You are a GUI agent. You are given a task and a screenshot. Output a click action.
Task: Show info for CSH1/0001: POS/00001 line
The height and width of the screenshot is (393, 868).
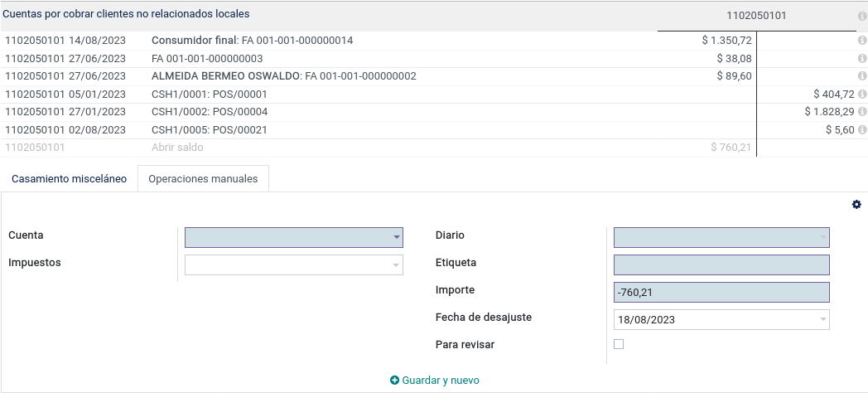click(x=862, y=95)
